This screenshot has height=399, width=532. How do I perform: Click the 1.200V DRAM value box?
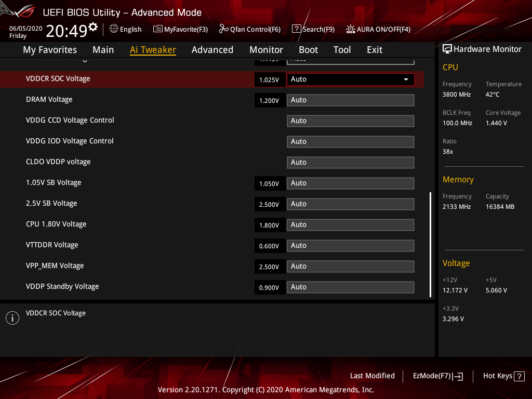[x=270, y=100]
